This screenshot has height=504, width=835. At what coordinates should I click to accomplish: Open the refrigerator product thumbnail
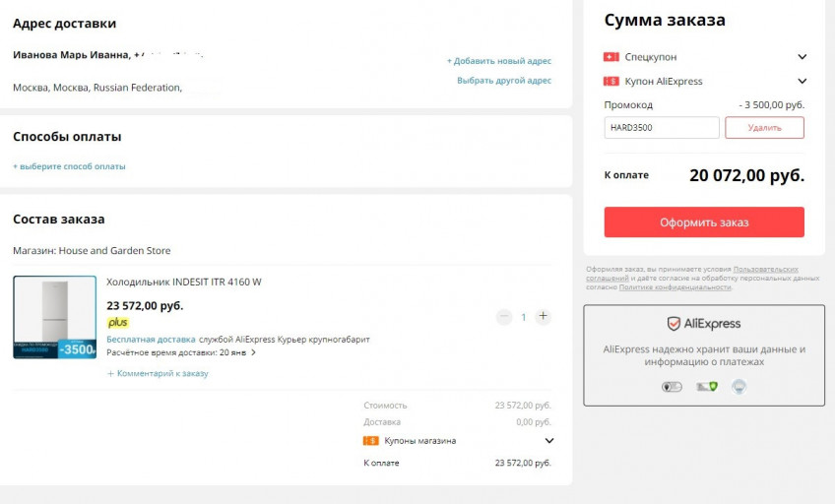[x=55, y=317]
